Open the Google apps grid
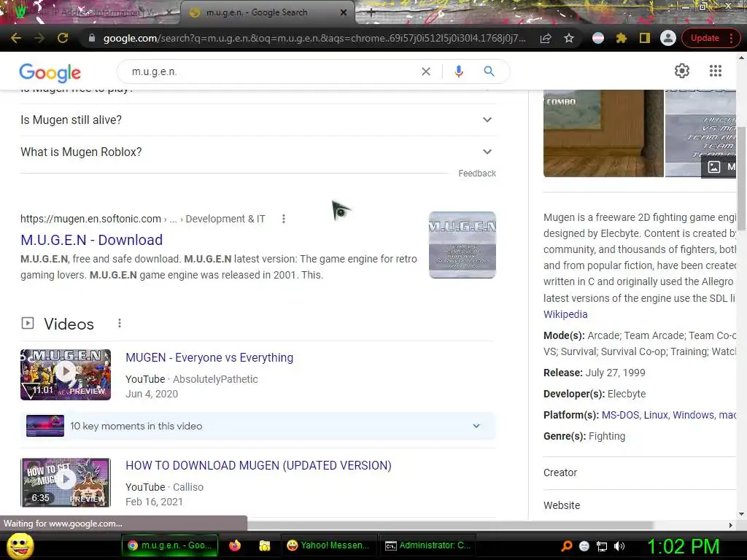The image size is (747, 560). coord(716,71)
